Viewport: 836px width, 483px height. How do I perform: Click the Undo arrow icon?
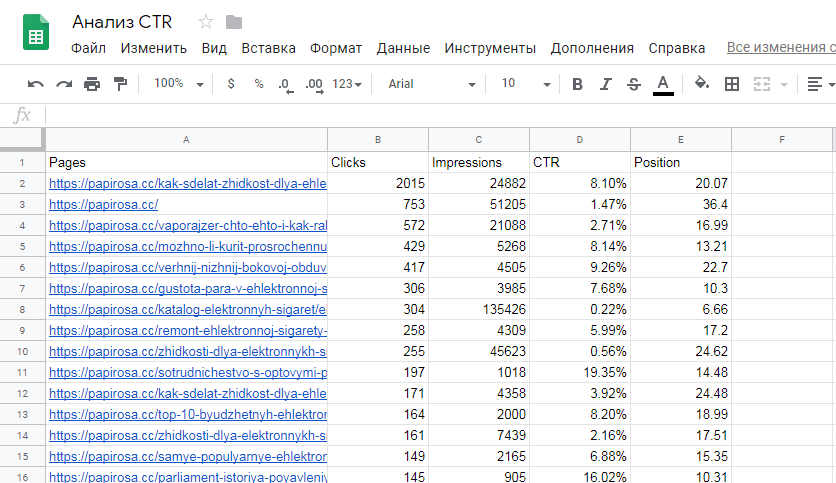tap(36, 84)
